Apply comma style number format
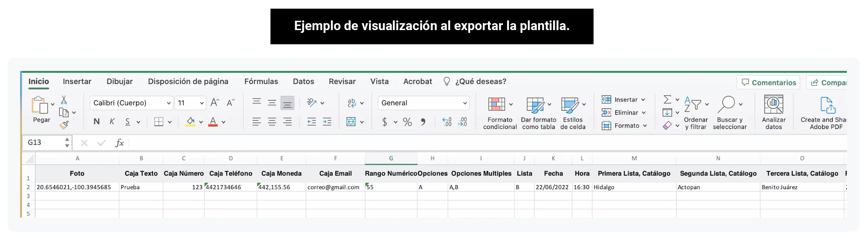 pos(423,122)
